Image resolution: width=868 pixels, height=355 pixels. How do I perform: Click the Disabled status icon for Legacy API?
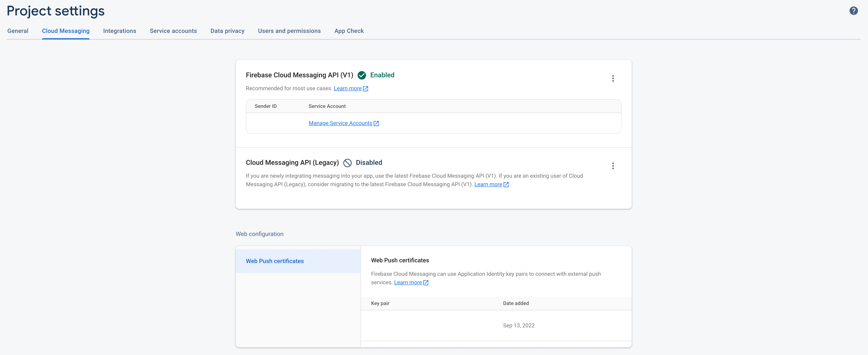tap(347, 163)
